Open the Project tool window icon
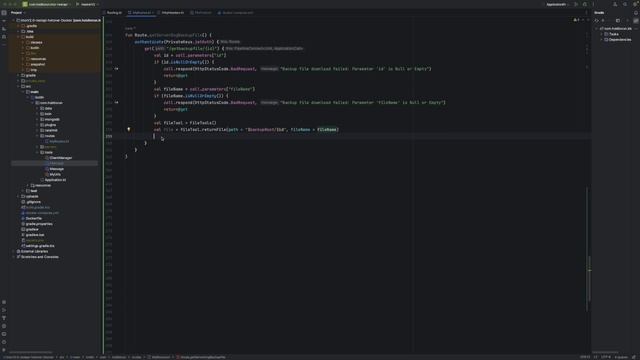The width and height of the screenshot is (640, 360). click(x=4, y=13)
